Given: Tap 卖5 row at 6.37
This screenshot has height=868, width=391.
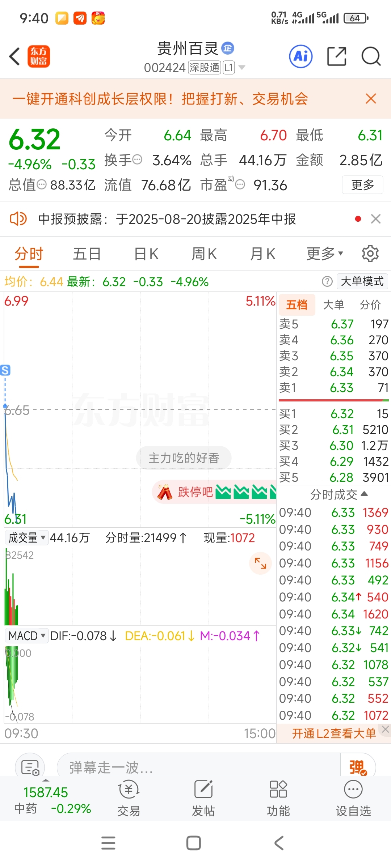Looking at the screenshot, I should tap(333, 324).
